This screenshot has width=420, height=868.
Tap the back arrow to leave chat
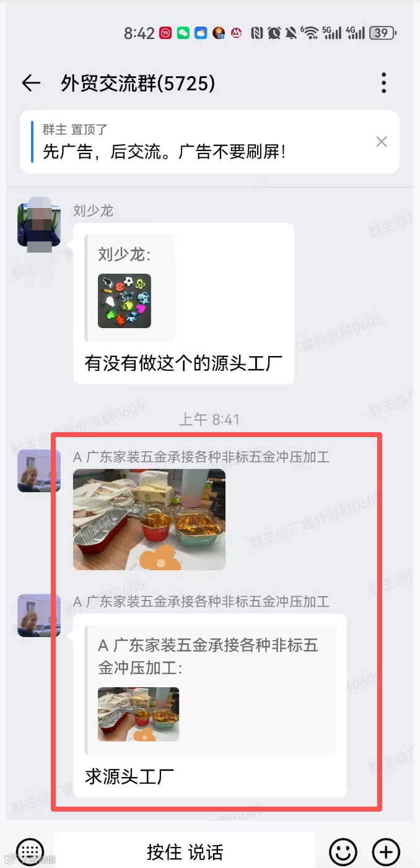click(x=31, y=83)
